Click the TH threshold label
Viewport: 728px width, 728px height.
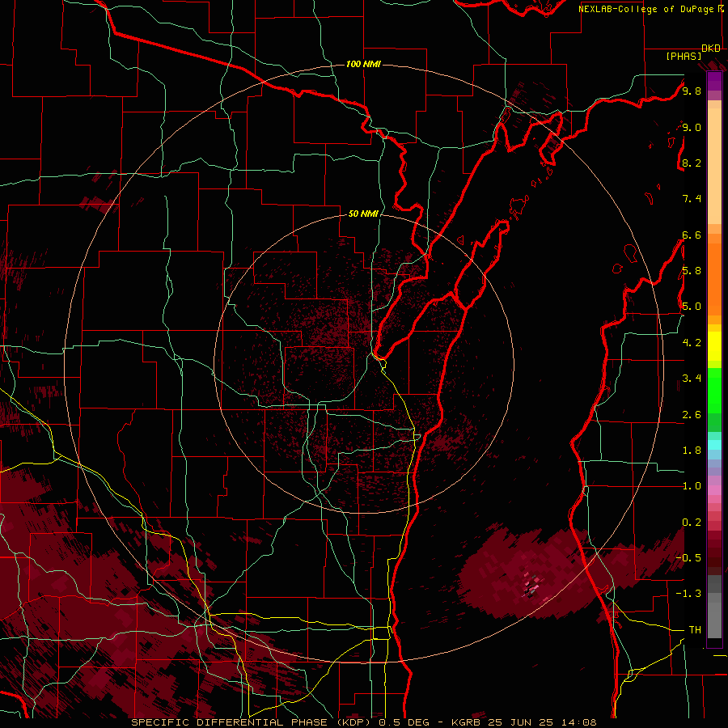pos(695,630)
